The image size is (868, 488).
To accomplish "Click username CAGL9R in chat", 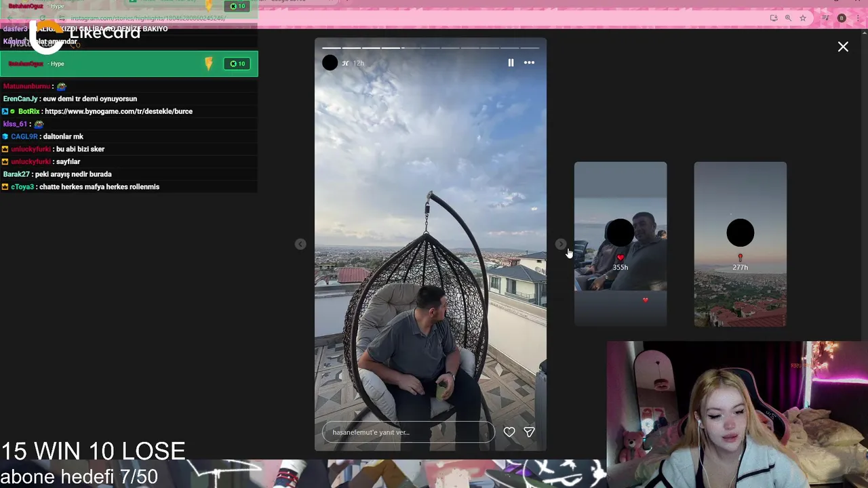I will coord(24,137).
